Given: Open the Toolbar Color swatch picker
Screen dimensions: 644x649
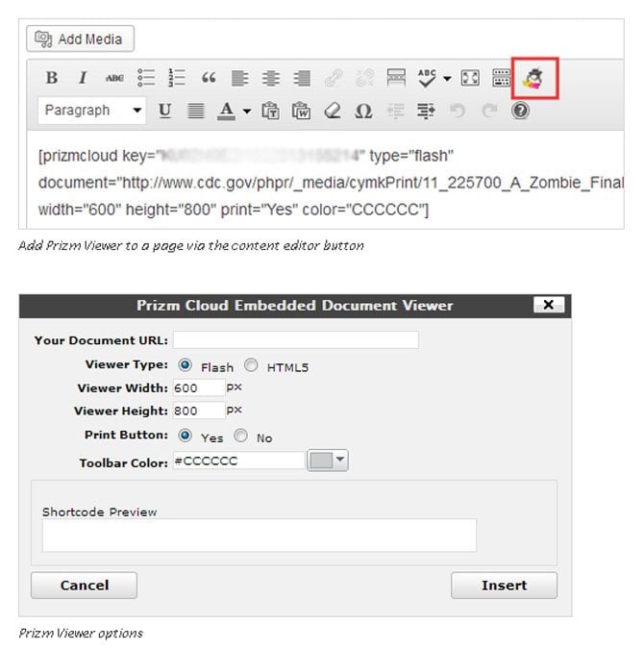Looking at the screenshot, I should pos(327,462).
